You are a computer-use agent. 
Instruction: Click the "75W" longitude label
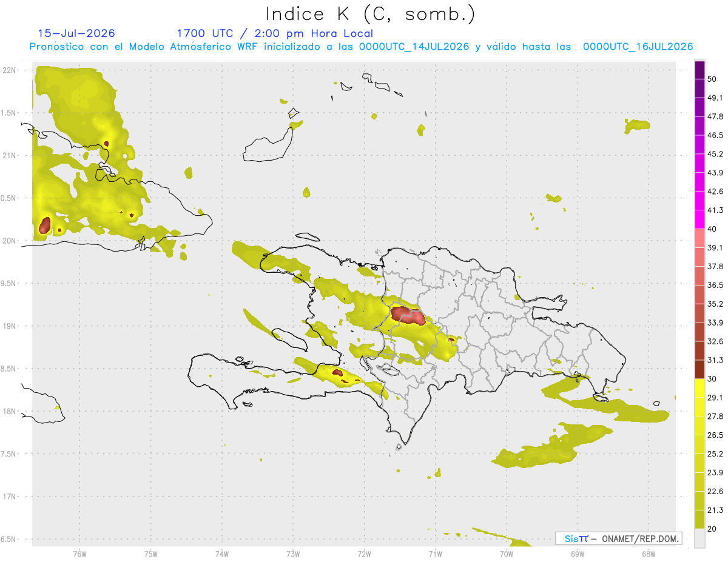151,554
